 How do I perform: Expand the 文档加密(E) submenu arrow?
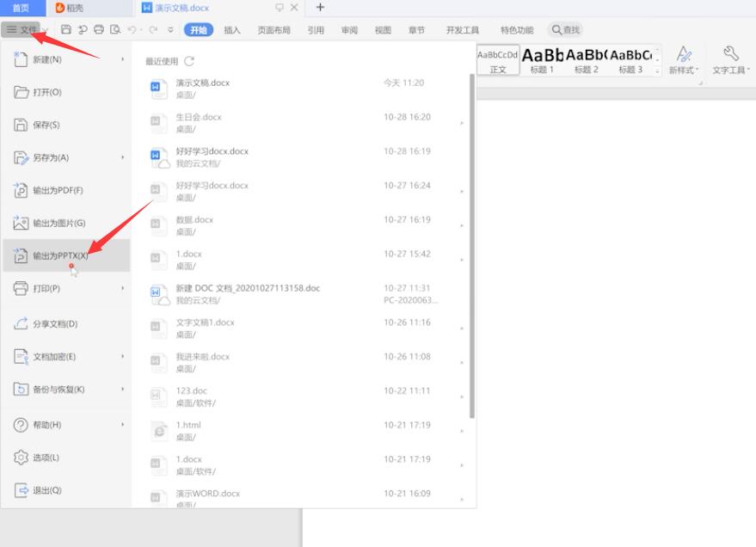122,357
